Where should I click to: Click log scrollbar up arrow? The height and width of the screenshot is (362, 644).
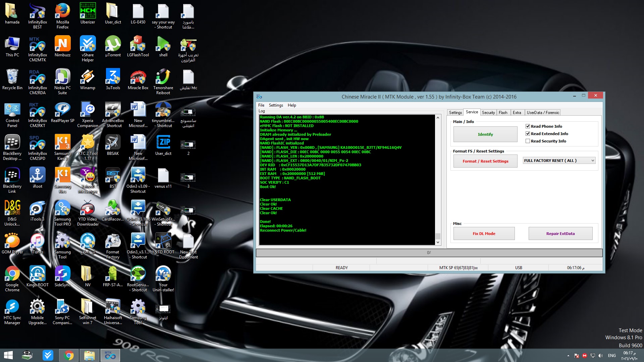tap(437, 118)
